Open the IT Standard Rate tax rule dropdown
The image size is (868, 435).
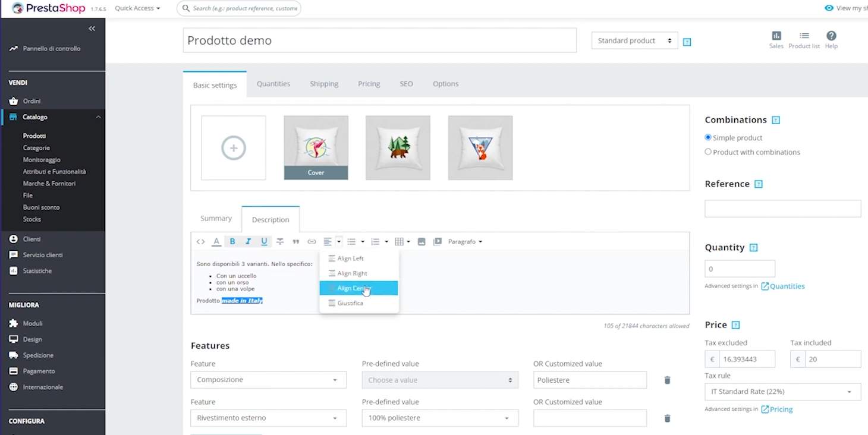click(782, 392)
